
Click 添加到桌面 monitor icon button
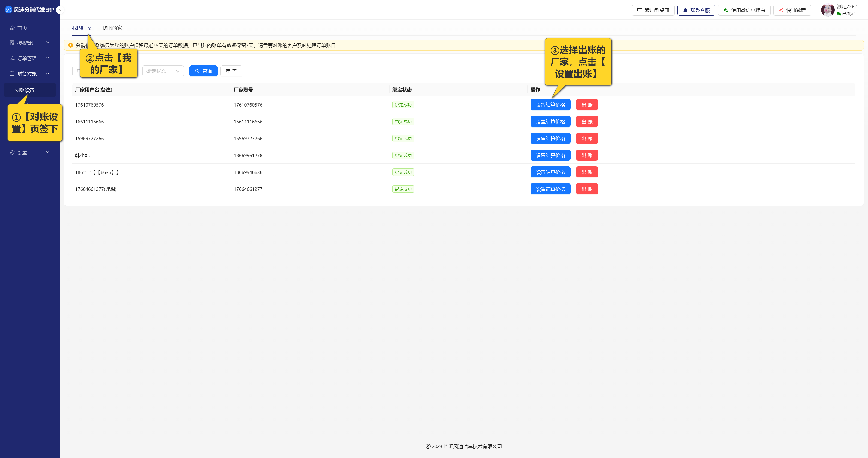(x=653, y=10)
